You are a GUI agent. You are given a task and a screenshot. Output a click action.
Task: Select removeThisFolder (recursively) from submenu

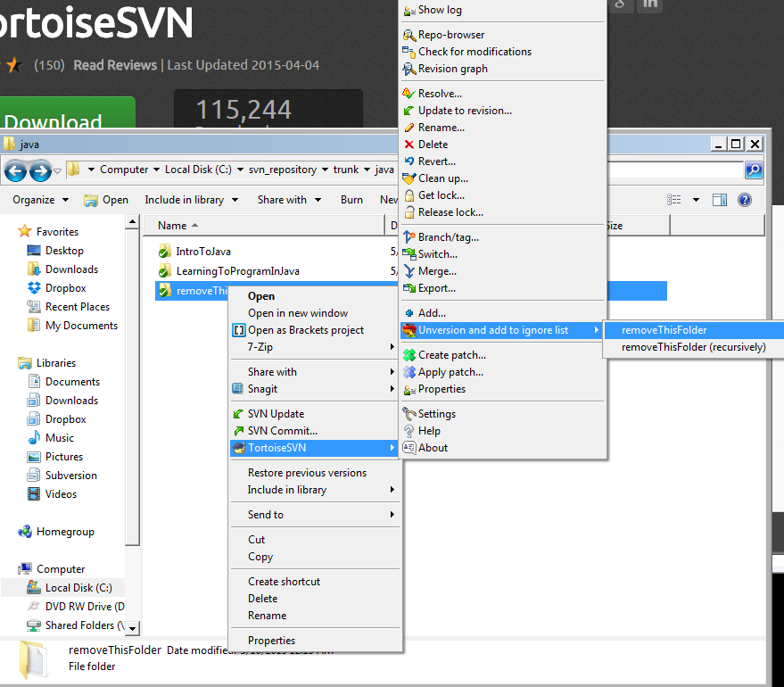click(x=692, y=346)
